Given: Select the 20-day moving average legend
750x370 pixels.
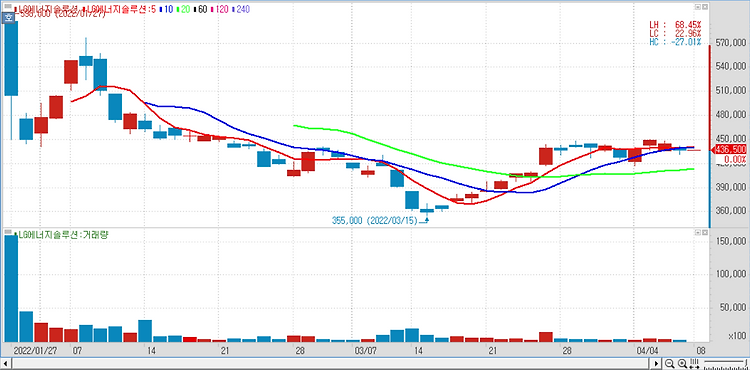Looking at the screenshot, I should click(183, 9).
